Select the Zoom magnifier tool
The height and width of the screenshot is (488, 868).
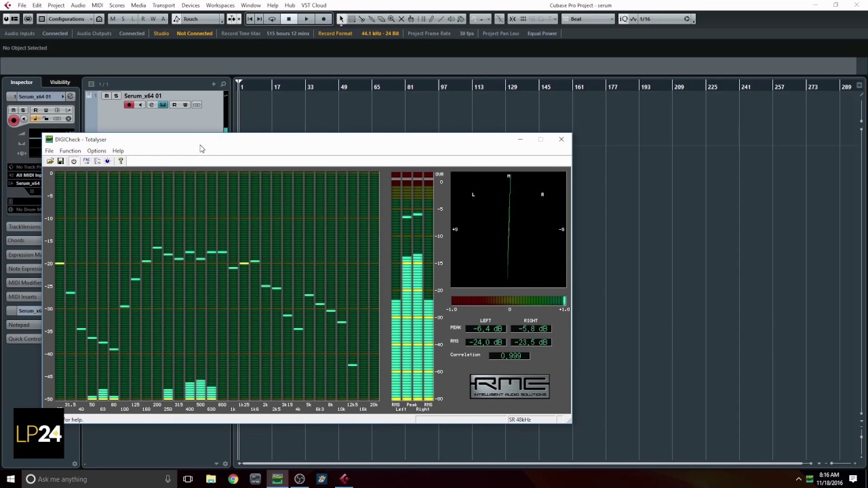tap(391, 19)
